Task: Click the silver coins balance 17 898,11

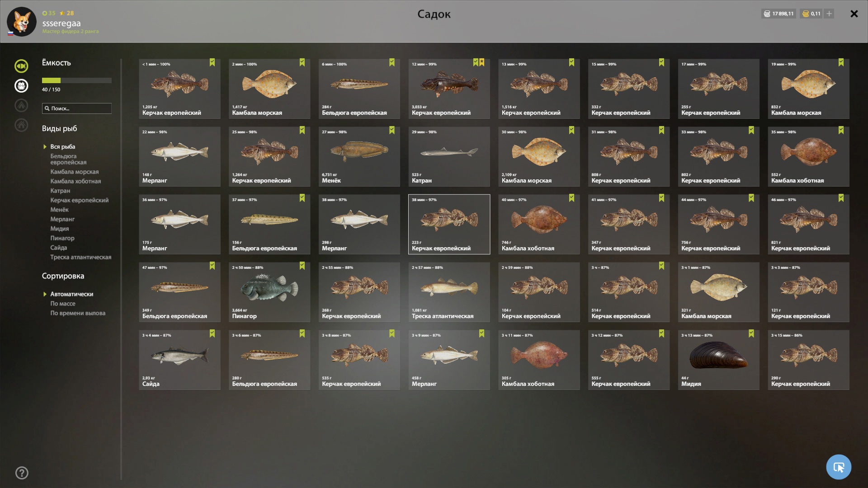Action: pos(778,14)
